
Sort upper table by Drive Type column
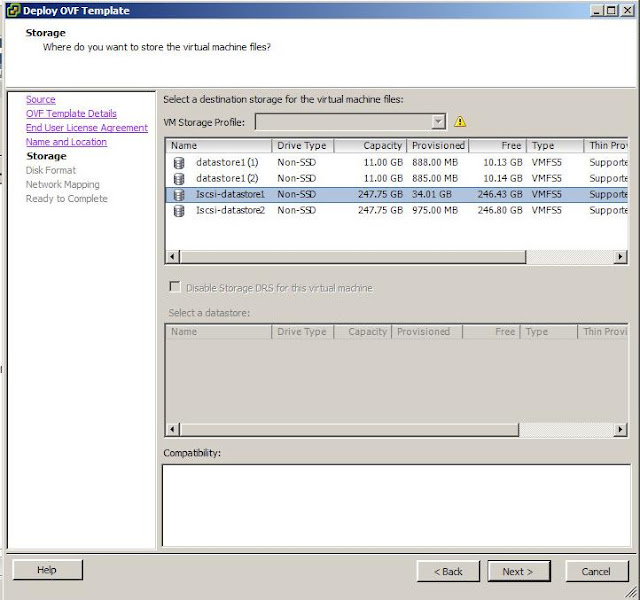pyautogui.click(x=302, y=146)
